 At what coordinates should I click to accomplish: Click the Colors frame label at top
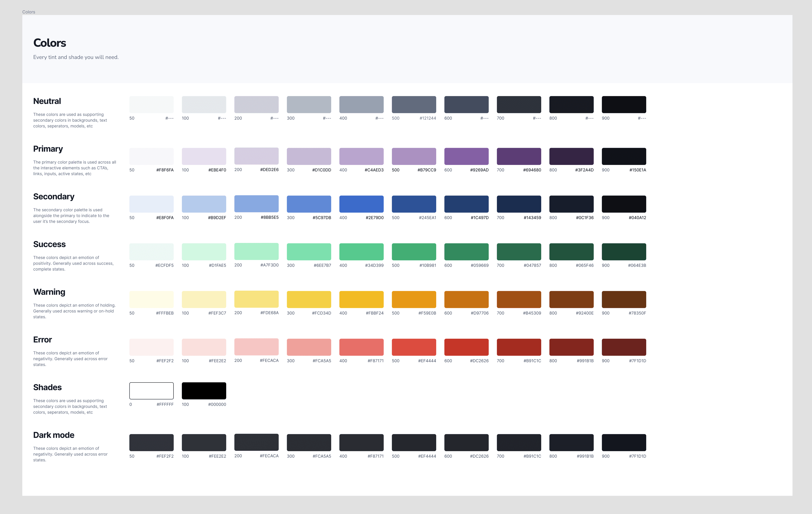[x=29, y=12]
